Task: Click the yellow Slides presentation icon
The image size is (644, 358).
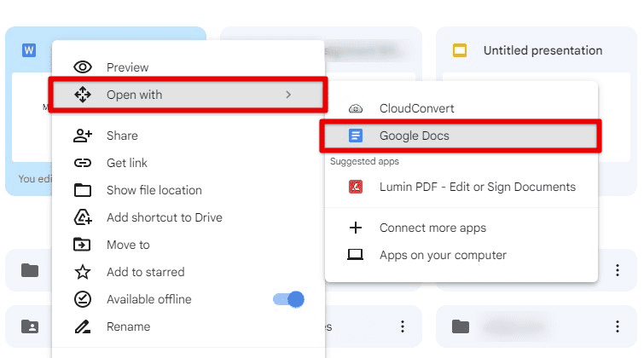Action: coord(460,50)
